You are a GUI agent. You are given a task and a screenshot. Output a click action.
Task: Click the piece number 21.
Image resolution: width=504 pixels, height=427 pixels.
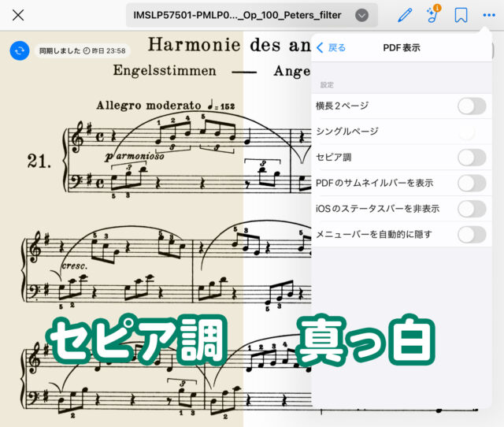pos(39,161)
